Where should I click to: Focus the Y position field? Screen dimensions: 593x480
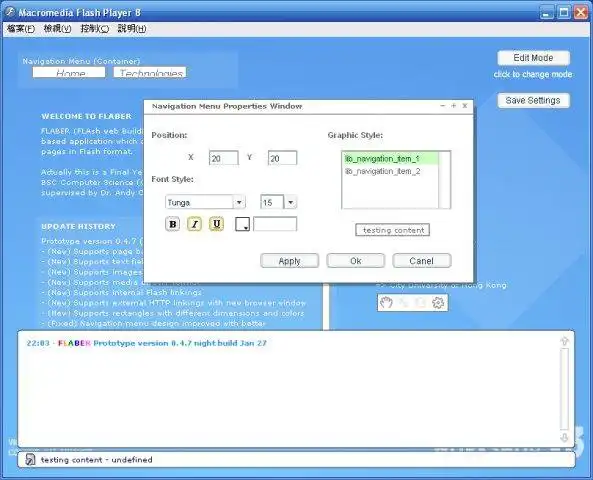tap(283, 158)
